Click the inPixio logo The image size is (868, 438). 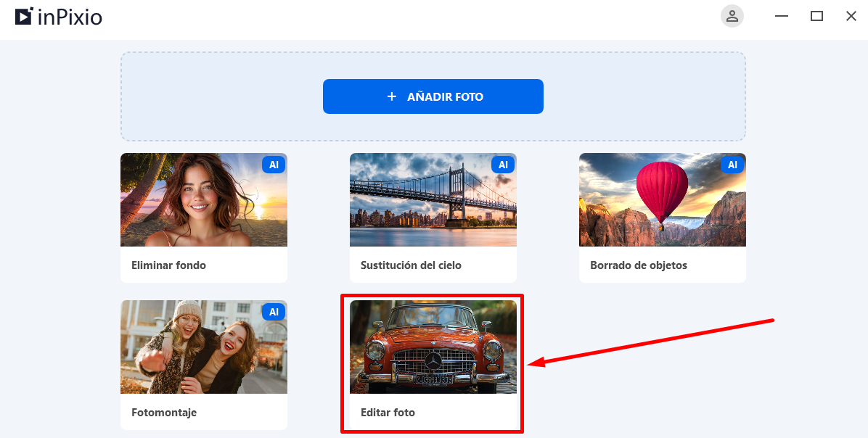(59, 17)
